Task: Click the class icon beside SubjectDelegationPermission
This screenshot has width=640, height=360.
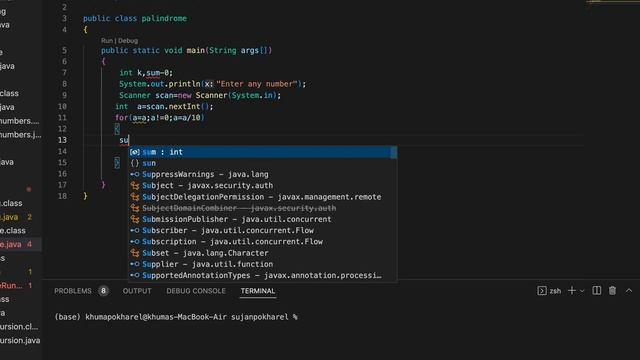Action: (135, 197)
